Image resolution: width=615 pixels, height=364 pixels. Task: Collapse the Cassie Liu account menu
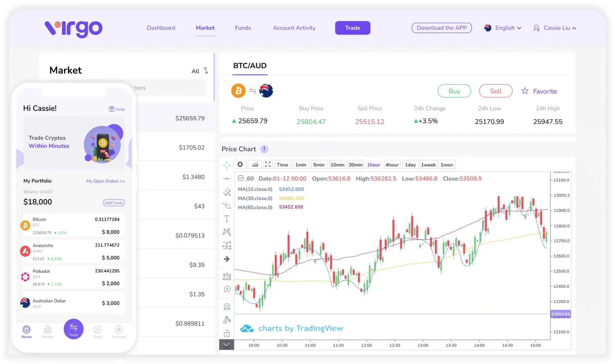(x=555, y=28)
